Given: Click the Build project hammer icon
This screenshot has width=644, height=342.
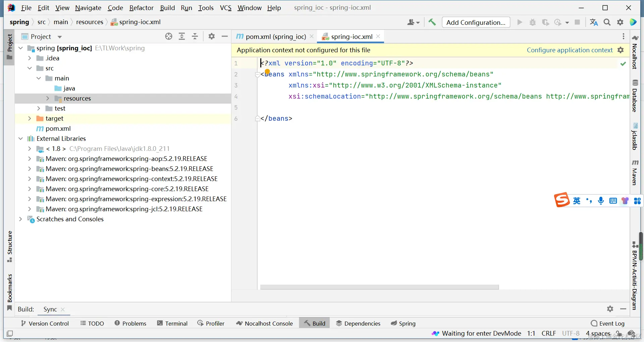Looking at the screenshot, I should pos(432,22).
